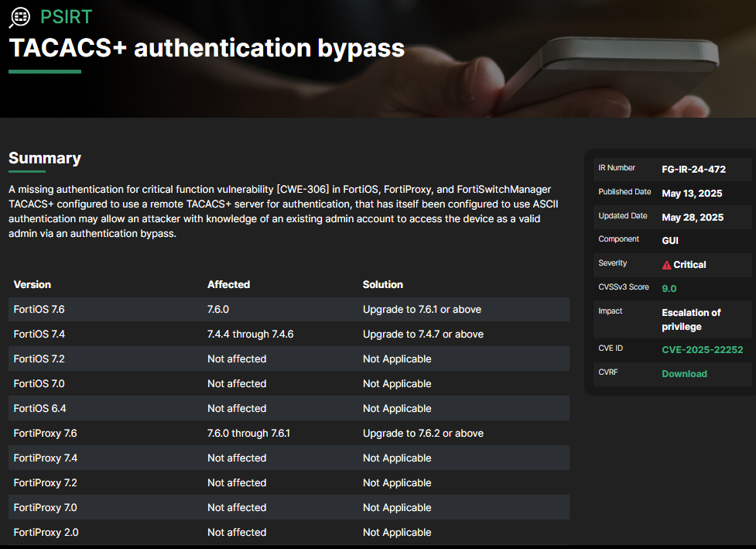Click "Not affected" in the FortiProxy 7.0 row
The height and width of the screenshot is (549, 756).
pos(237,507)
